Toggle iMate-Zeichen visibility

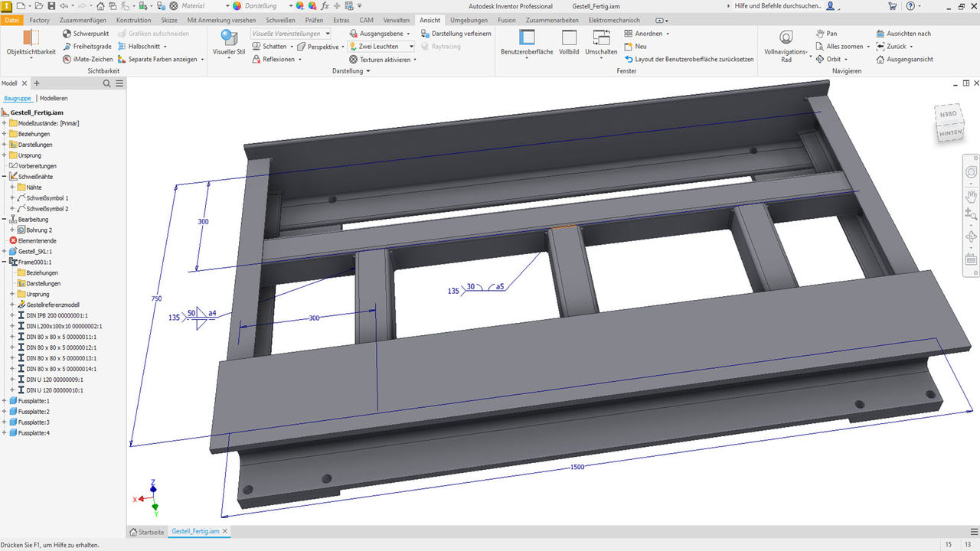[87, 59]
